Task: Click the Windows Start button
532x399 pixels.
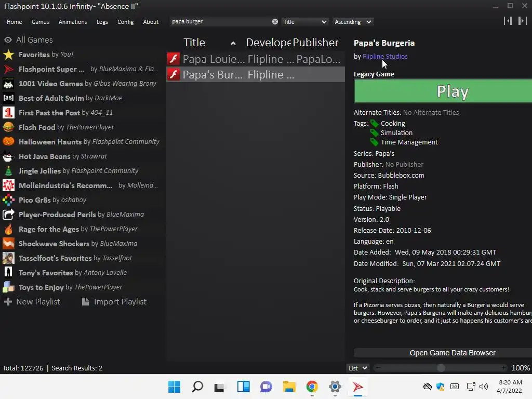Action: 175,387
